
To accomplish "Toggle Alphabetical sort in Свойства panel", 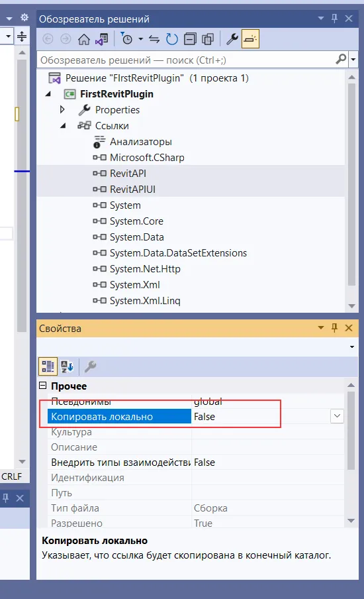I will [x=67, y=366].
